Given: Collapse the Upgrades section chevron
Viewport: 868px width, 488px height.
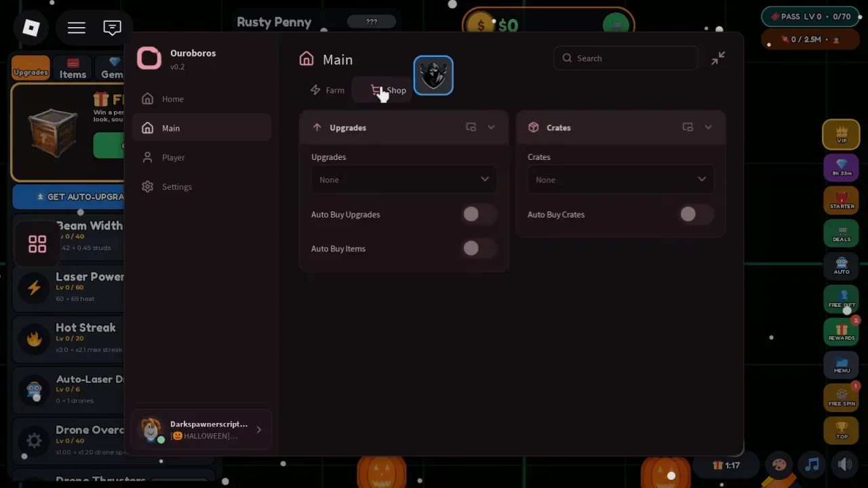Looking at the screenshot, I should pos(491,127).
